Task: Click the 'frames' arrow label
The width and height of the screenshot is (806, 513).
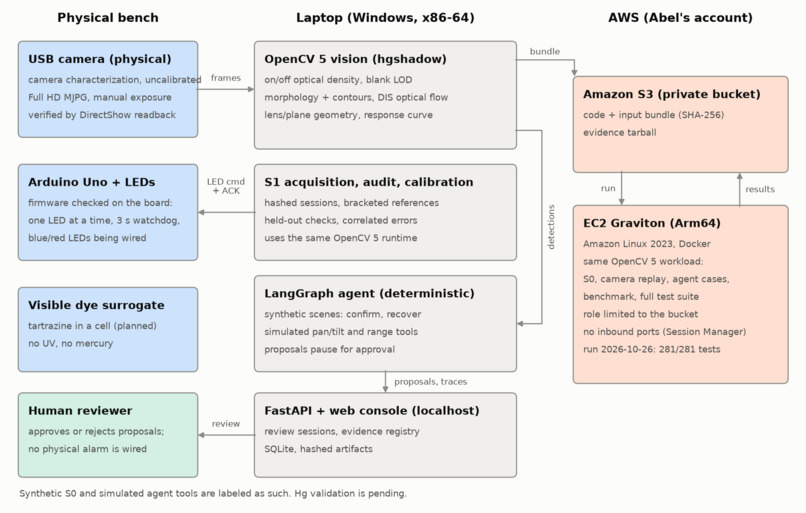Action: click(x=226, y=78)
